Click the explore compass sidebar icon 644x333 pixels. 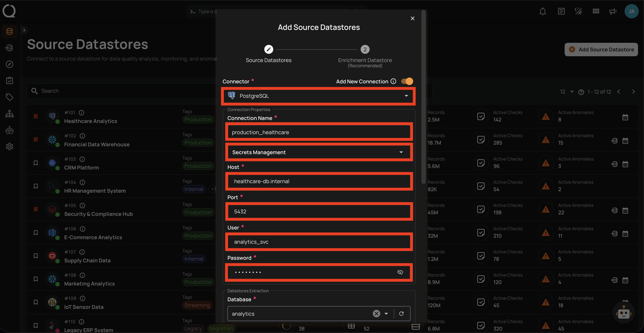pyautogui.click(x=10, y=64)
